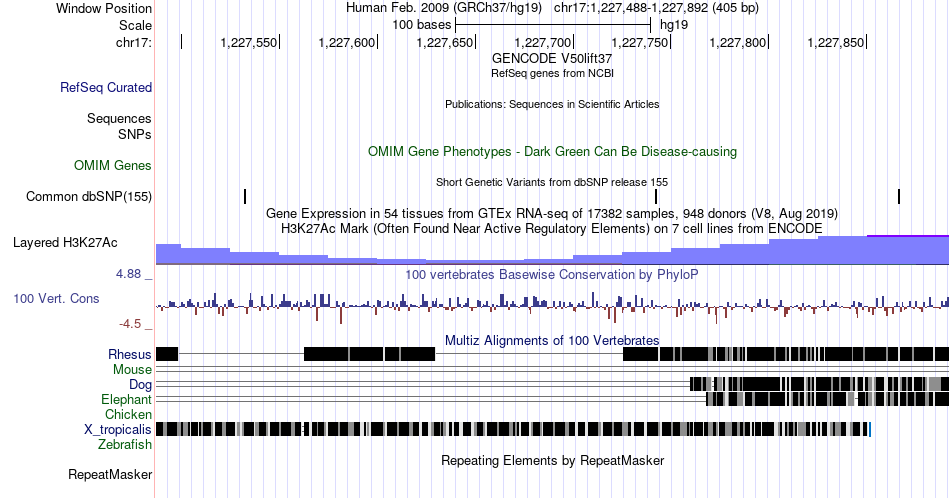The height and width of the screenshot is (498, 950).
Task: Click the Elephant alignment block
Action: click(x=828, y=399)
